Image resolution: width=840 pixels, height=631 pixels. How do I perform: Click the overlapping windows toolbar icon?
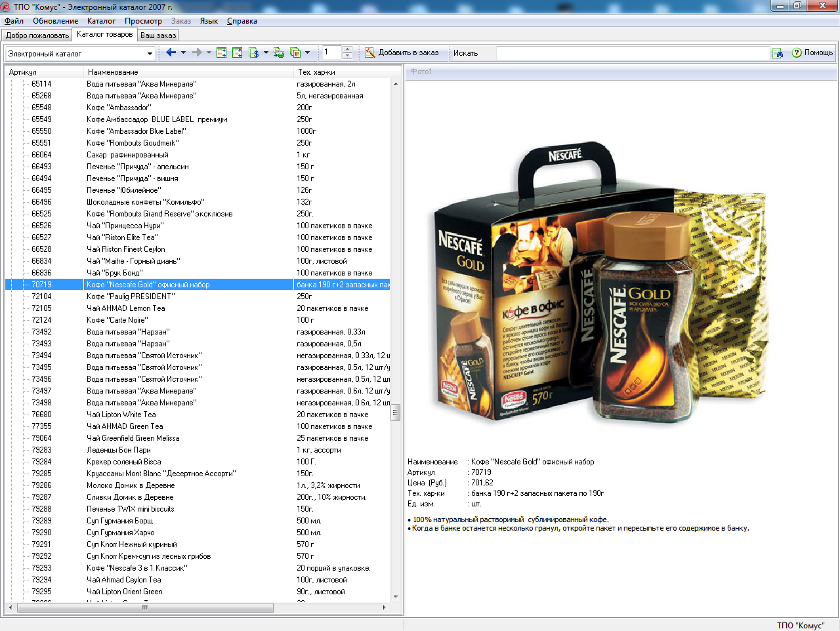pyautogui.click(x=295, y=52)
